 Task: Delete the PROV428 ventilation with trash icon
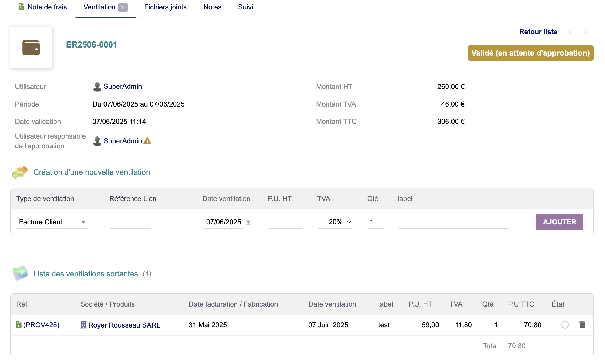click(x=582, y=325)
